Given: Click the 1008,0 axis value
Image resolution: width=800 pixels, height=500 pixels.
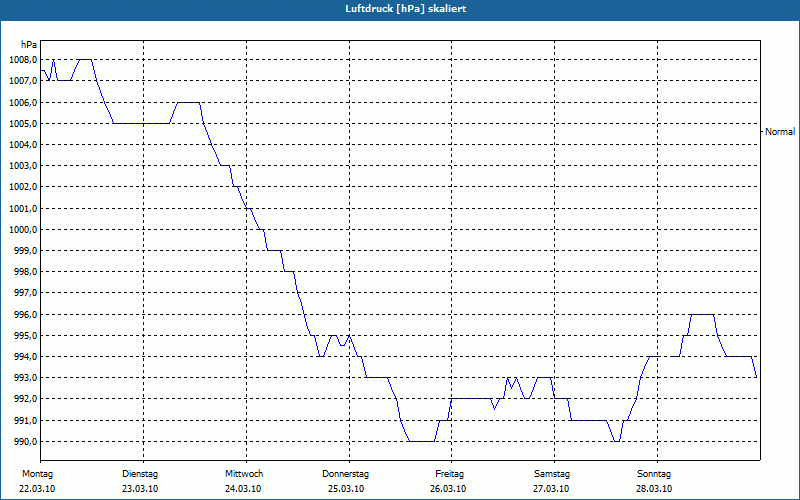Looking at the screenshot, I should [23, 60].
